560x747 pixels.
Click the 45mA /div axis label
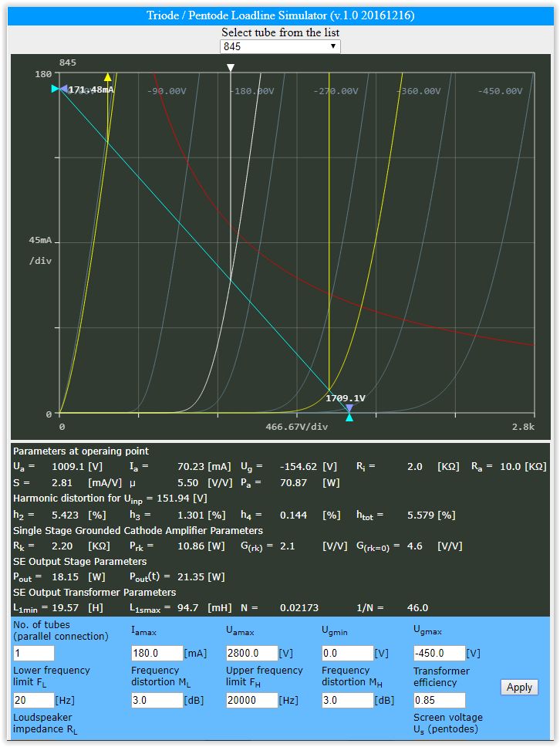pyautogui.click(x=40, y=250)
